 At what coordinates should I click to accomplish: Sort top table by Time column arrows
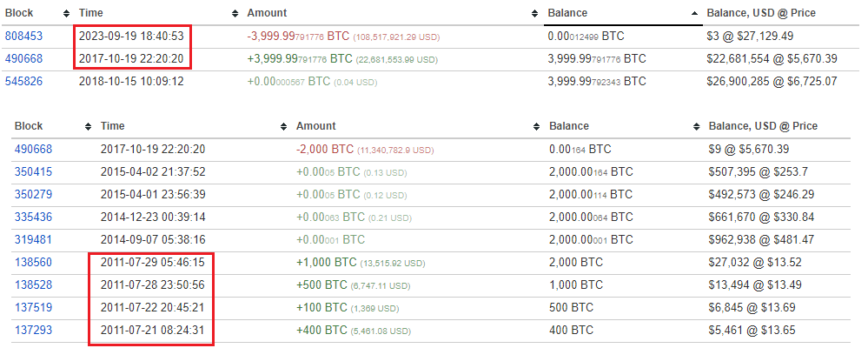point(235,14)
